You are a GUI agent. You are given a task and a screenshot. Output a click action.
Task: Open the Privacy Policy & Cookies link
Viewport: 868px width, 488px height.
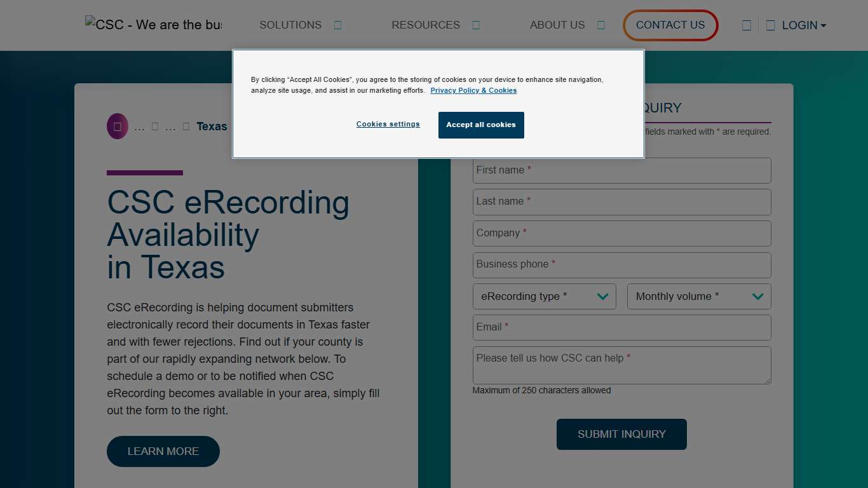pyautogui.click(x=473, y=90)
